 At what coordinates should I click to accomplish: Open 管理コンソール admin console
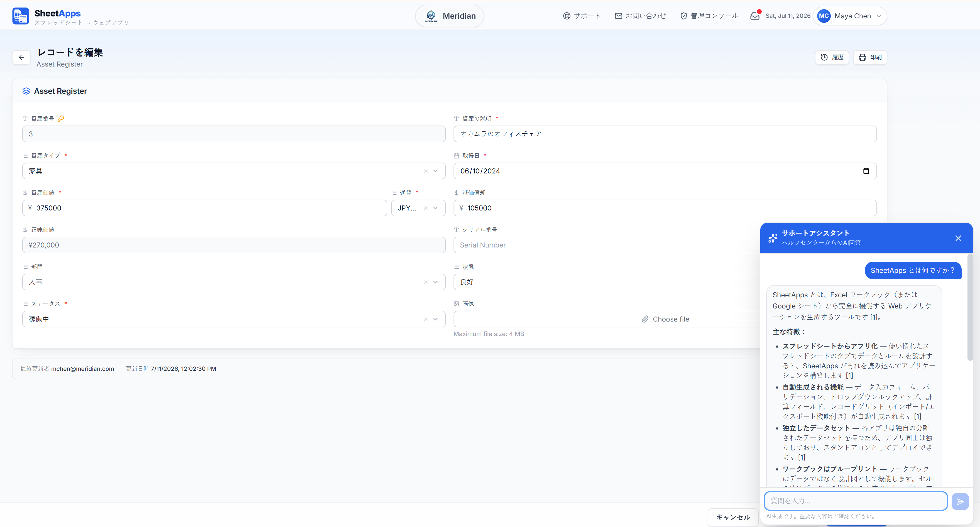pyautogui.click(x=709, y=16)
